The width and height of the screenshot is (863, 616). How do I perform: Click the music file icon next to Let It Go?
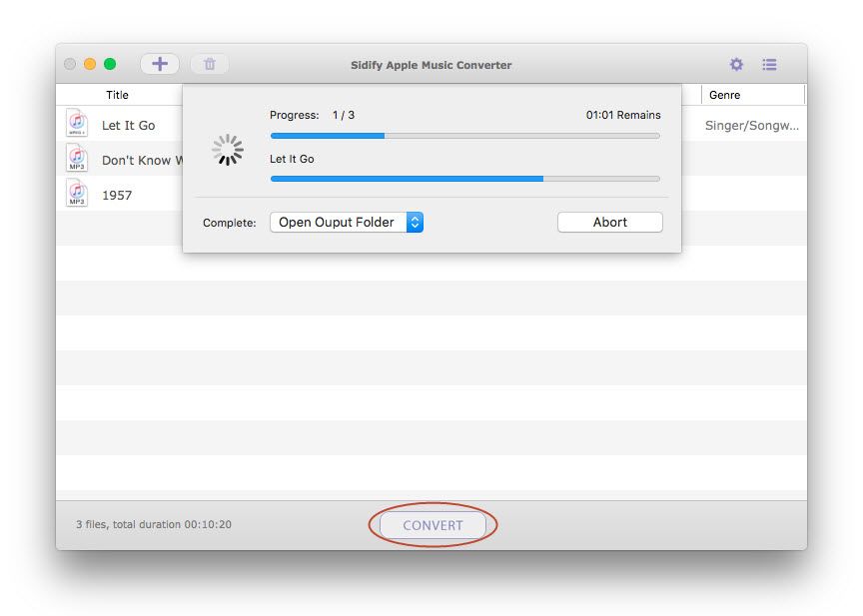[x=77, y=123]
